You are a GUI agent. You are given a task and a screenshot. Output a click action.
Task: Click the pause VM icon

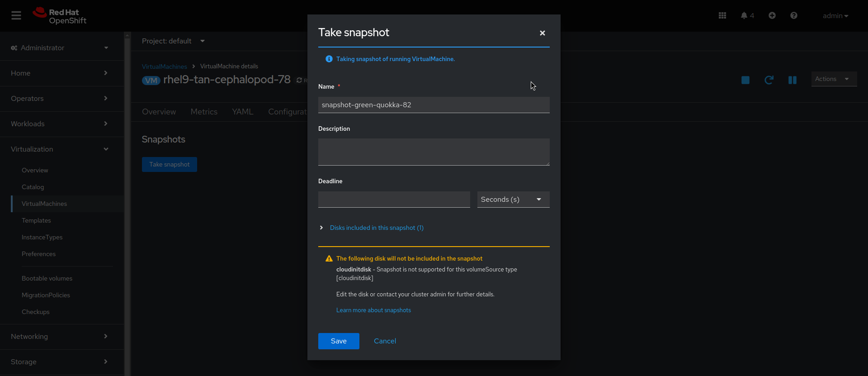pyautogui.click(x=792, y=80)
